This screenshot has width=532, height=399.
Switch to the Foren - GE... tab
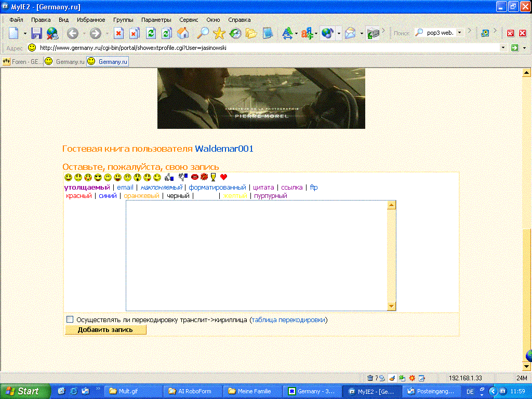(x=22, y=62)
